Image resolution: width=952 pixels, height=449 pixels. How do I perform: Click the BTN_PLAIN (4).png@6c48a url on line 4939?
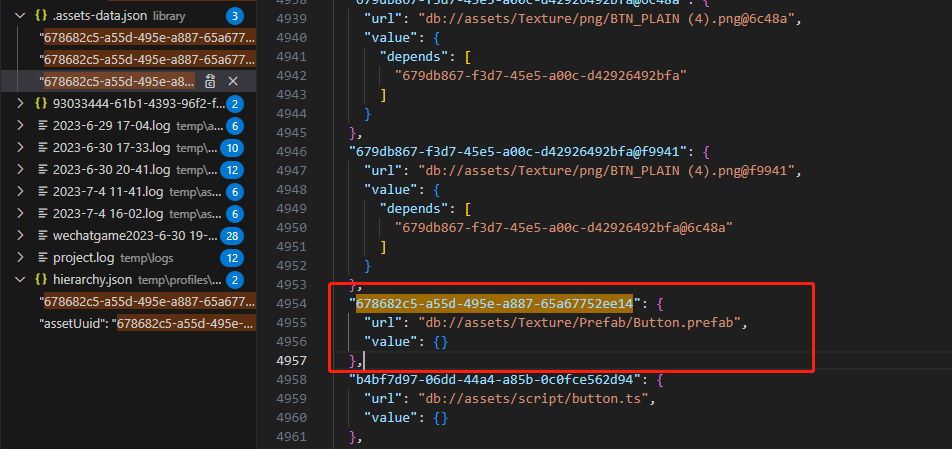pos(607,18)
